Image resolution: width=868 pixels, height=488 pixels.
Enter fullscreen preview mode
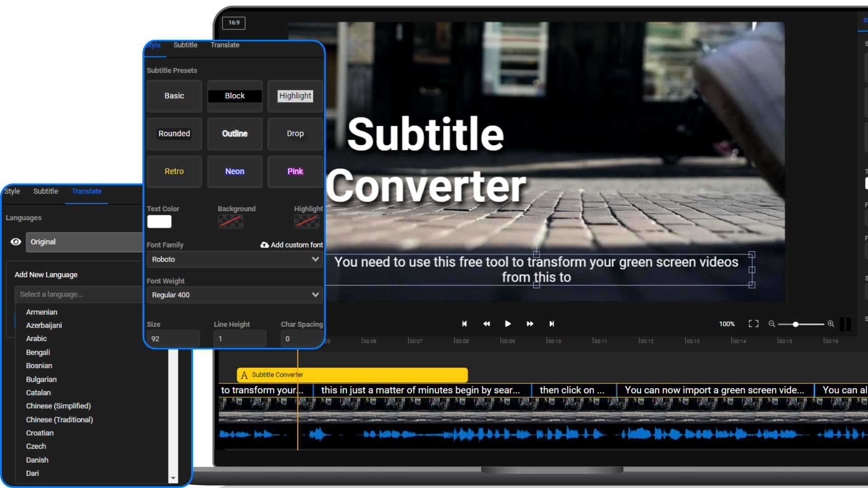[x=753, y=324]
